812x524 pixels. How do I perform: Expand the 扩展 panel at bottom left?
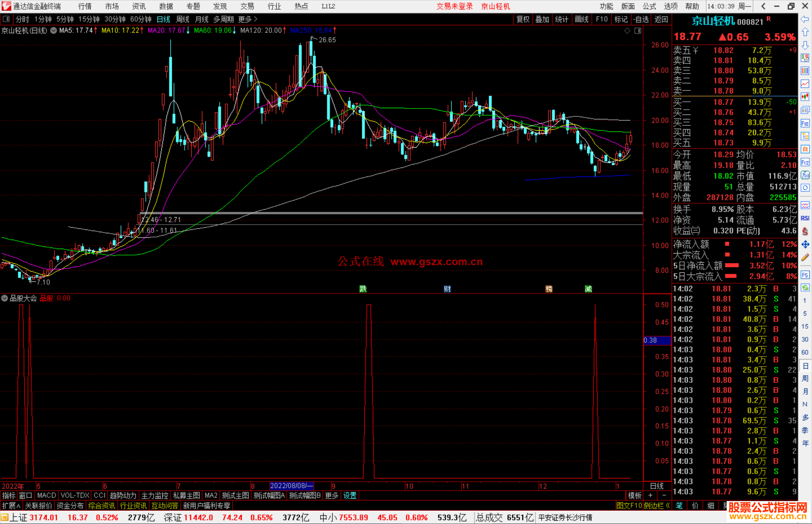point(11,506)
